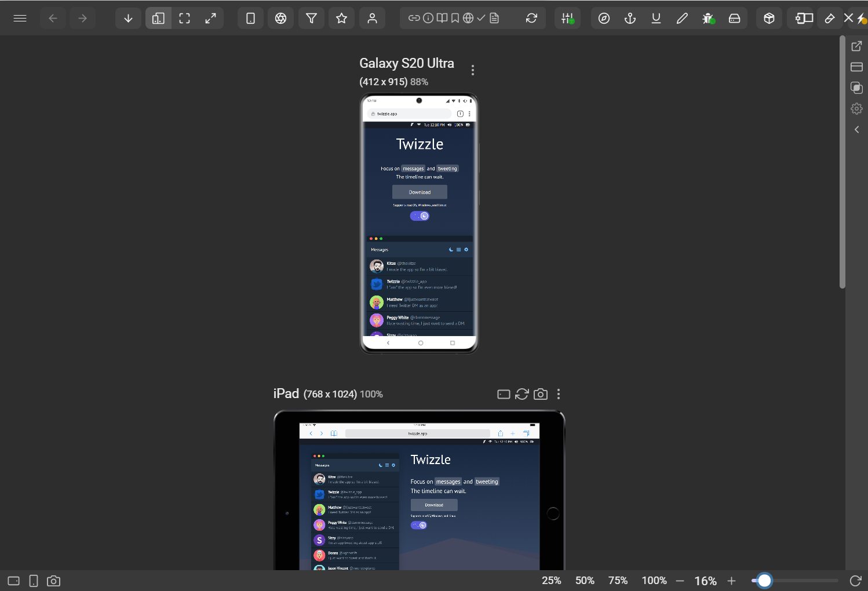The height and width of the screenshot is (591, 868).
Task: Click the zoom slider handle
Action: click(764, 581)
